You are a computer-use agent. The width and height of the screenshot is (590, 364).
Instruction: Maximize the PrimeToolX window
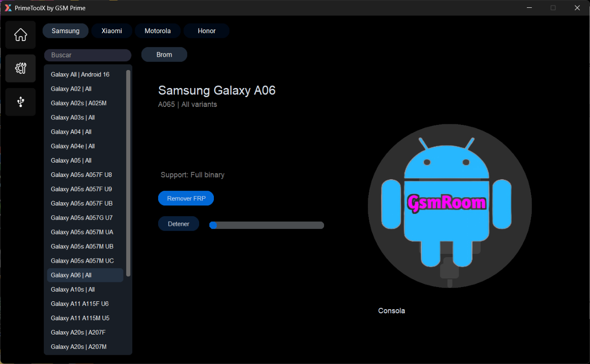(x=553, y=8)
